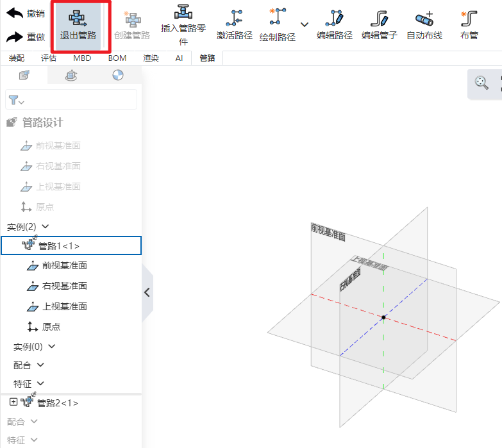Viewport: 502px width, 448px height.
Task: Click the zoom magnifier icon in viewport
Action: click(481, 82)
